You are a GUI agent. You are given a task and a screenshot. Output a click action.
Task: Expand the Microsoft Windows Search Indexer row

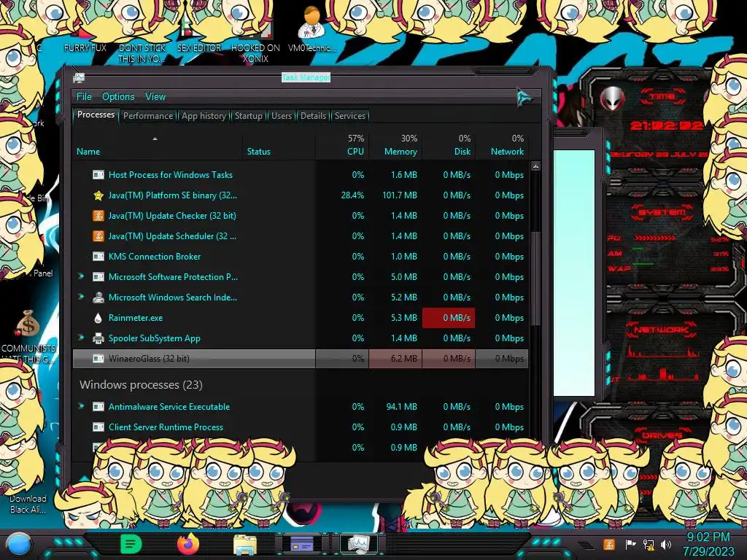(81, 297)
